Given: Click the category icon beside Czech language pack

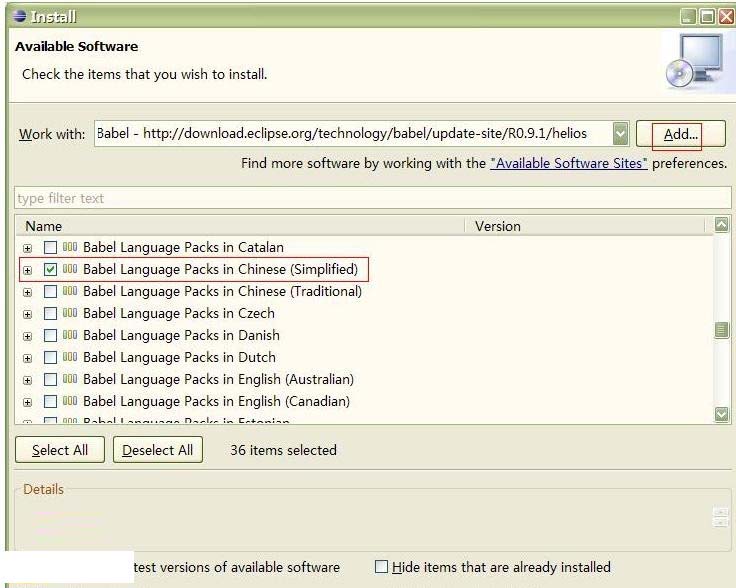Looking at the screenshot, I should (x=70, y=313).
